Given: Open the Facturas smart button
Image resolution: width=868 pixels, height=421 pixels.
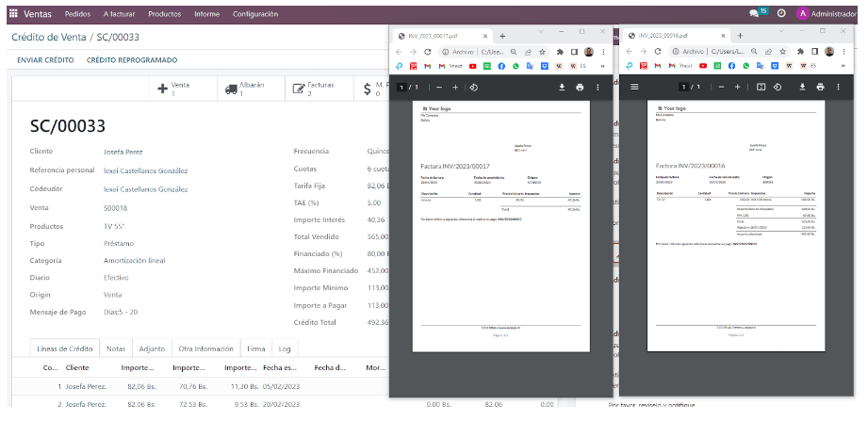Looking at the screenshot, I should pyautogui.click(x=316, y=89).
